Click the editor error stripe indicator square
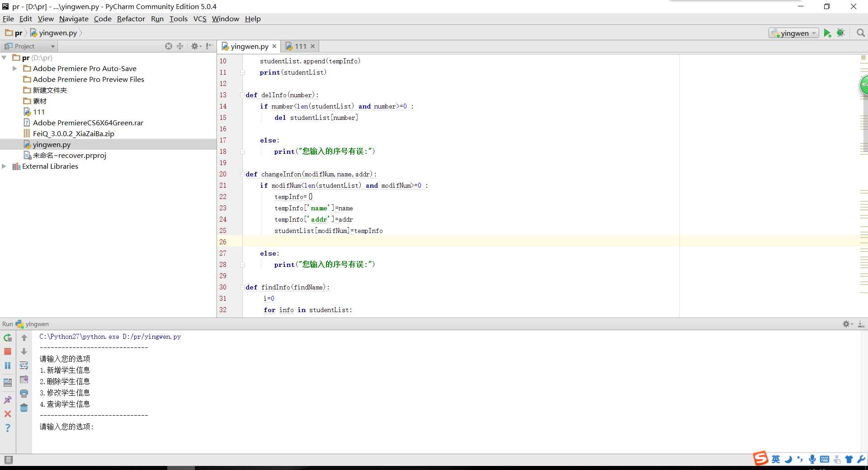The image size is (868, 470). click(x=863, y=57)
